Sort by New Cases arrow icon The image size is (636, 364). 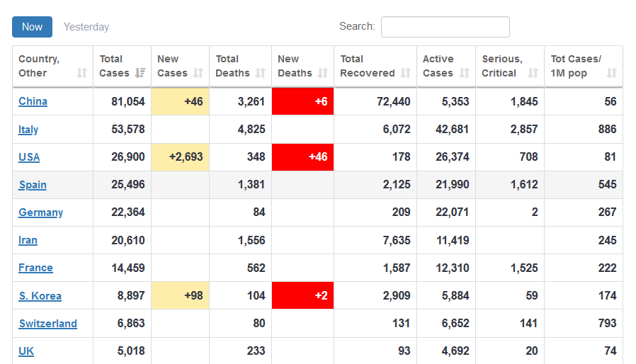click(198, 73)
